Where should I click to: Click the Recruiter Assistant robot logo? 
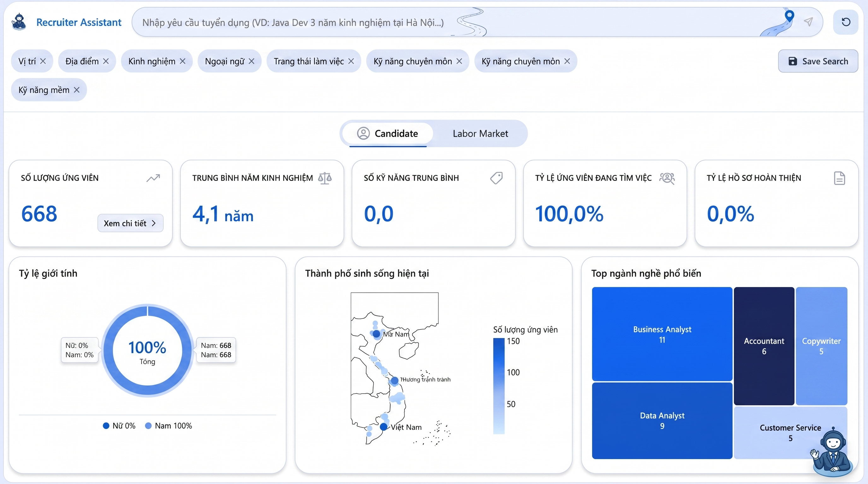tap(19, 22)
